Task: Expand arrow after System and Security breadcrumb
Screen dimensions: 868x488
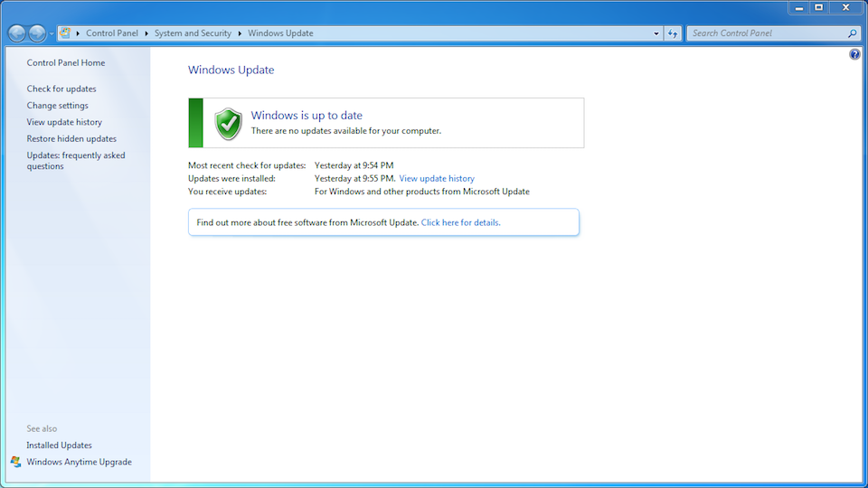Action: pos(240,33)
